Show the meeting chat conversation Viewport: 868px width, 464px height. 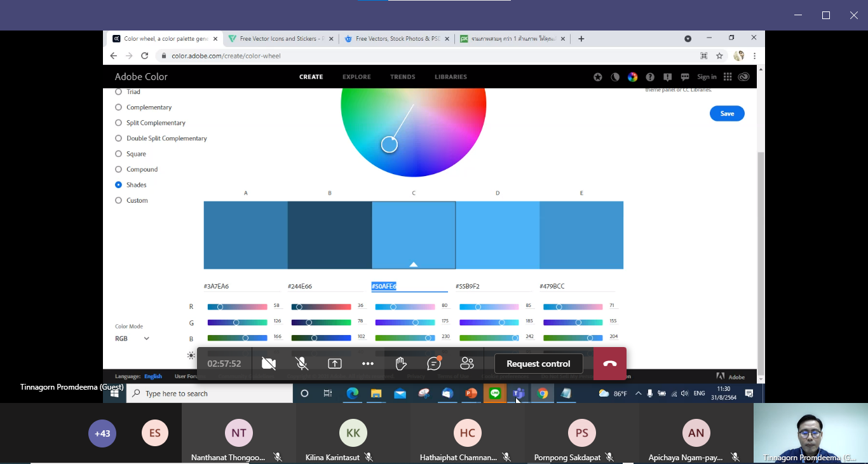tap(434, 364)
